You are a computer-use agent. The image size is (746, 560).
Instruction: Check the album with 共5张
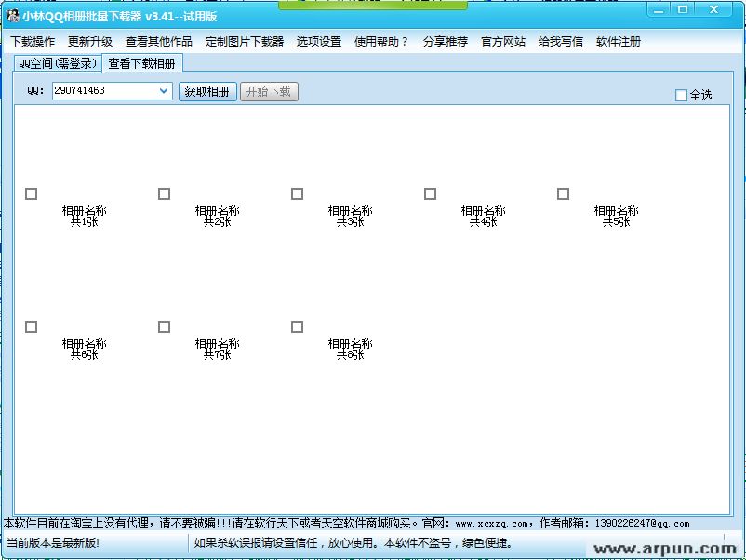[564, 194]
